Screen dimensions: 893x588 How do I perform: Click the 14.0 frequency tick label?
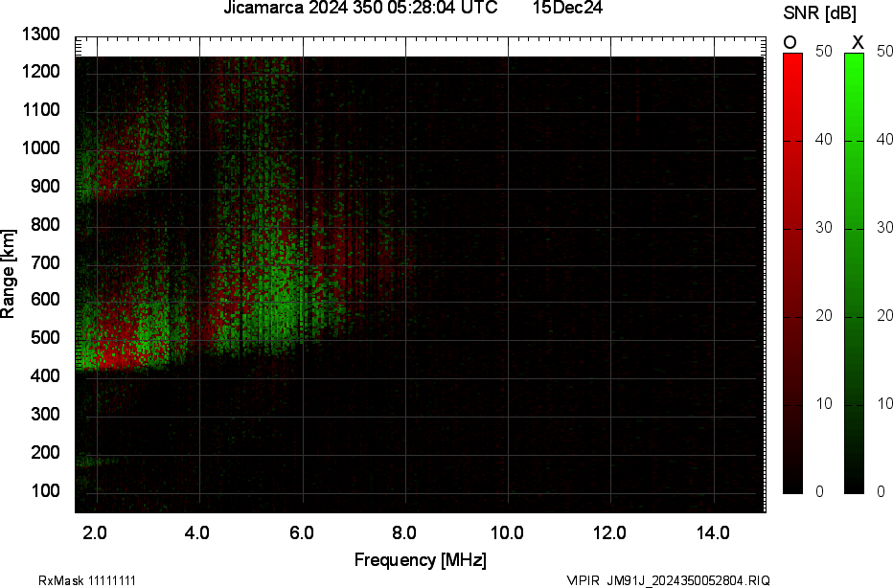(x=713, y=533)
